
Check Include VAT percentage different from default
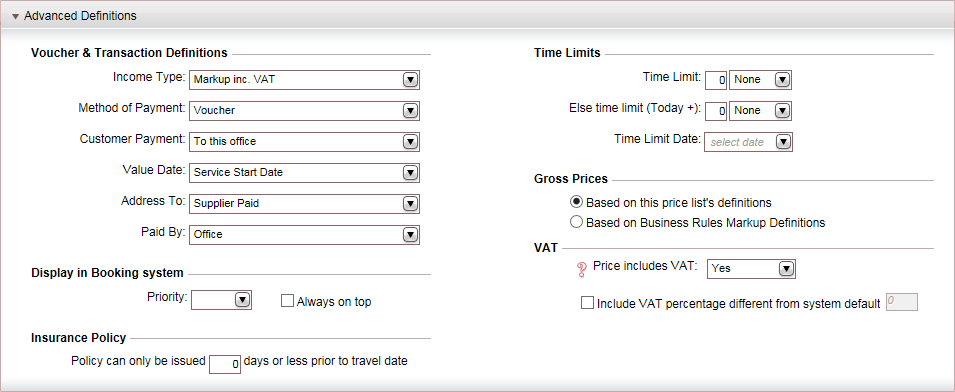tap(588, 303)
